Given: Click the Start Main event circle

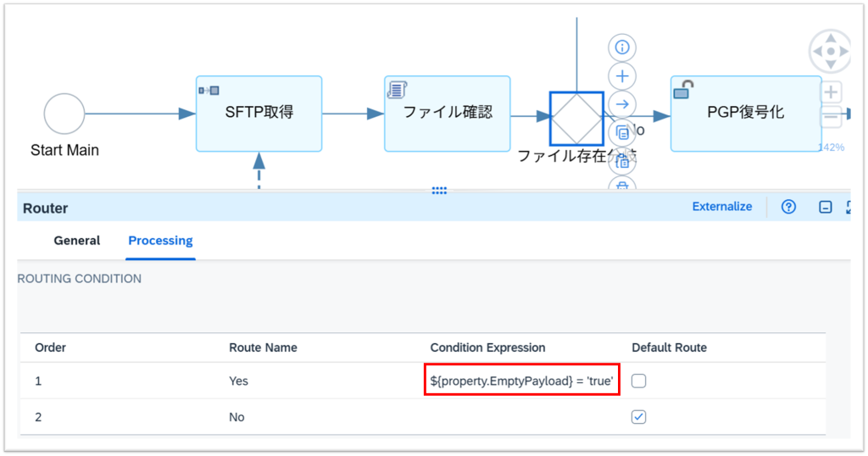Looking at the screenshot, I should click(x=64, y=114).
